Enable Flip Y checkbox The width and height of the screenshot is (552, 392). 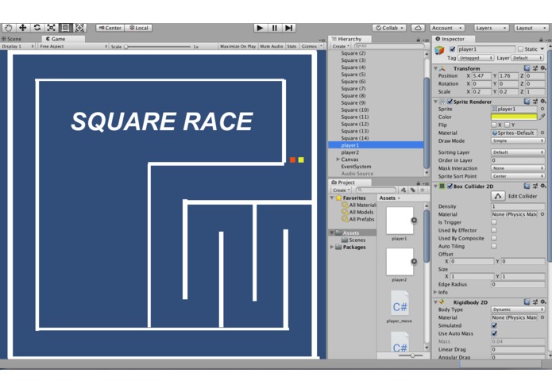pos(507,125)
